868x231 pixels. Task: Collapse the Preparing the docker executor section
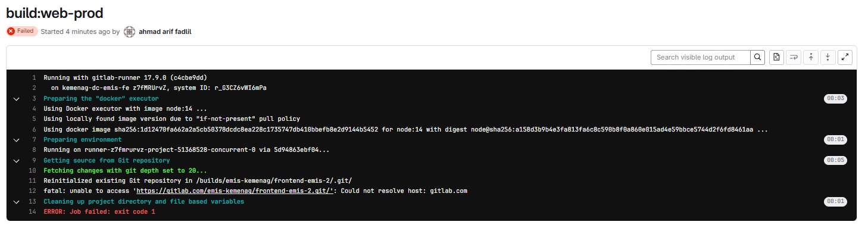tap(17, 99)
